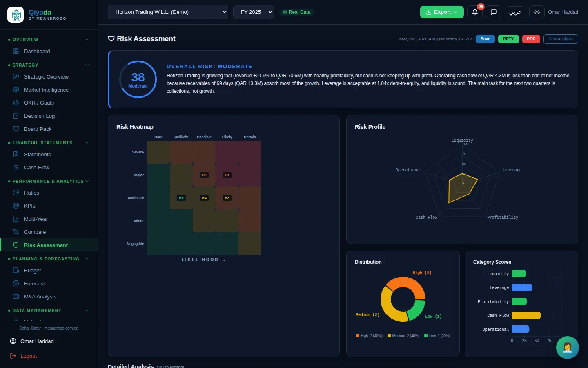Image resolution: width=588 pixels, height=368 pixels.
Task: Open Market Intelligence page
Action: coord(49,90)
